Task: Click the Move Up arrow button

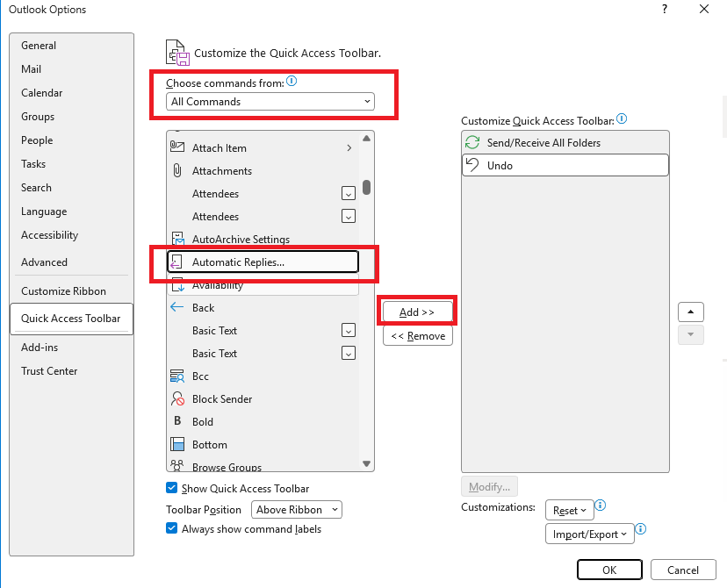Action: (x=690, y=312)
